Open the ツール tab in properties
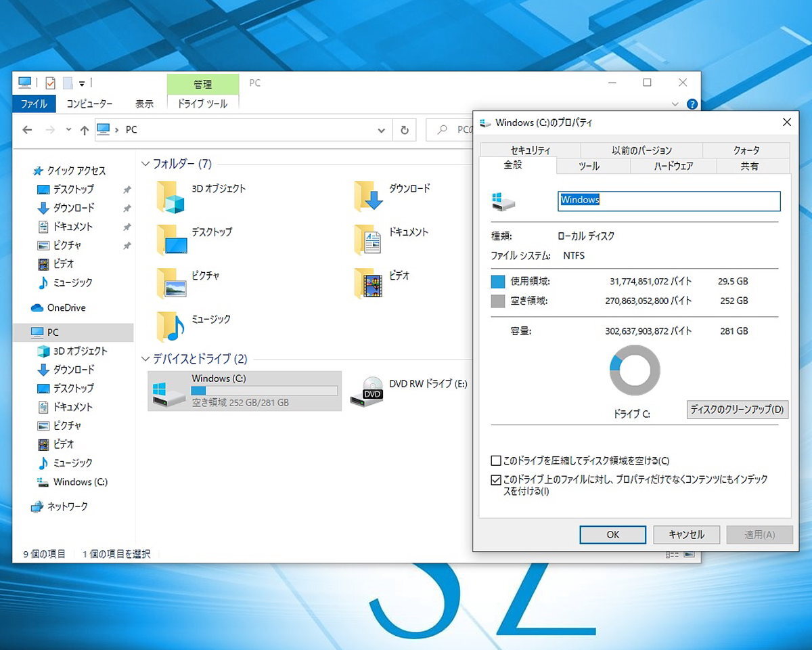 (x=589, y=166)
